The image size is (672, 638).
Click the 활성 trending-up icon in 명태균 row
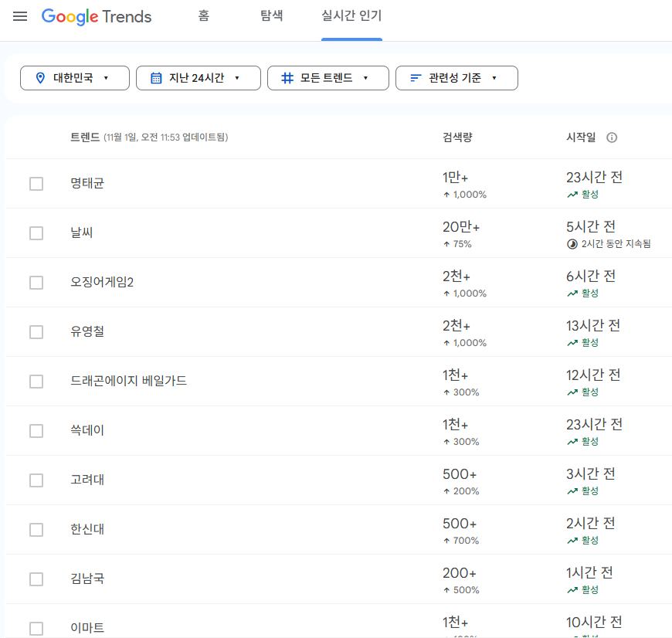tap(572, 195)
